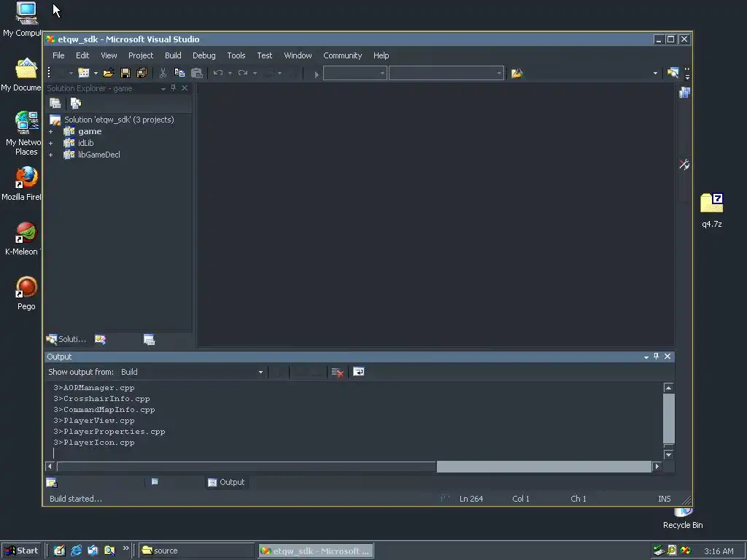Click the Undo arrow icon
Screen dimensions: 747x560
[x=218, y=73]
